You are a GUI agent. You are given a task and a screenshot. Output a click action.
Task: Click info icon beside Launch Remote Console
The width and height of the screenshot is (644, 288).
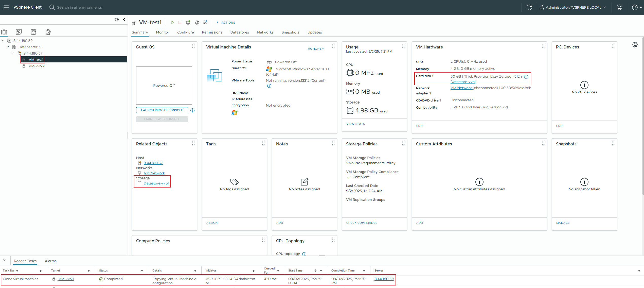click(x=192, y=110)
